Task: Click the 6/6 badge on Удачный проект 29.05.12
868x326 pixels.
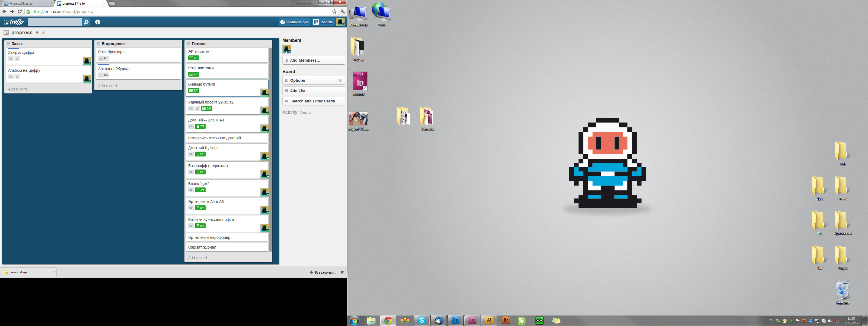Action: pos(206,108)
